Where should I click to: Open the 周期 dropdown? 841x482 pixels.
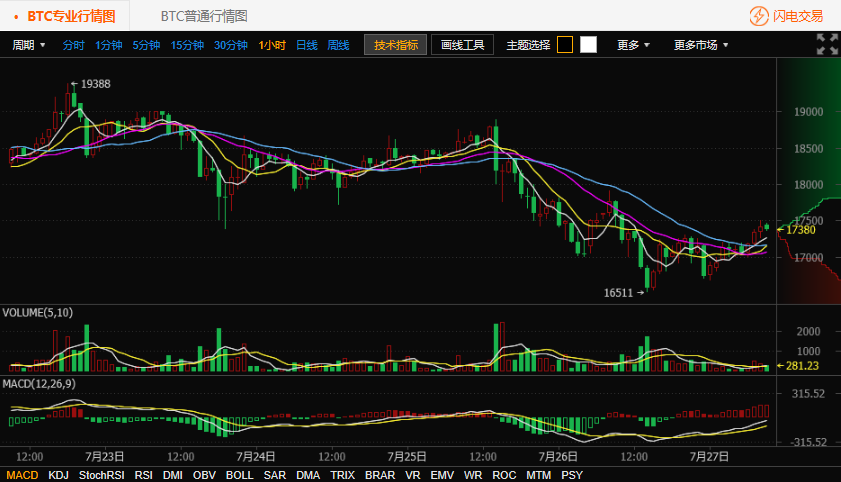pos(29,45)
